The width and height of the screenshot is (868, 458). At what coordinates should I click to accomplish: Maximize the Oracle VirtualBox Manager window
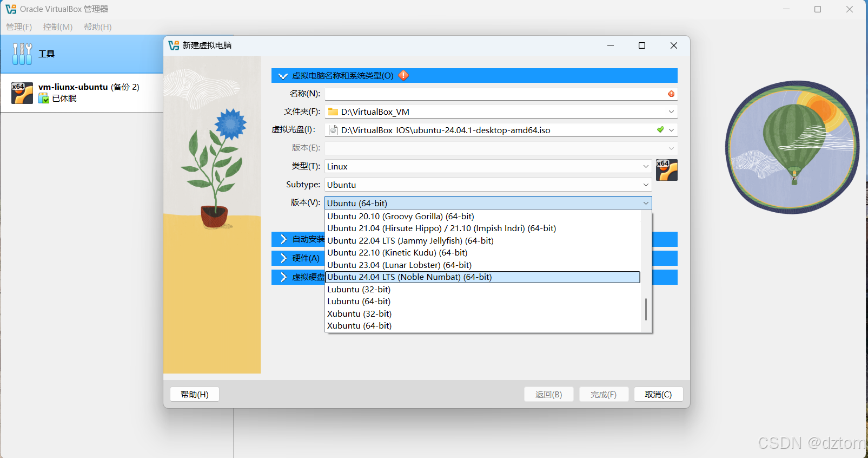click(x=818, y=9)
